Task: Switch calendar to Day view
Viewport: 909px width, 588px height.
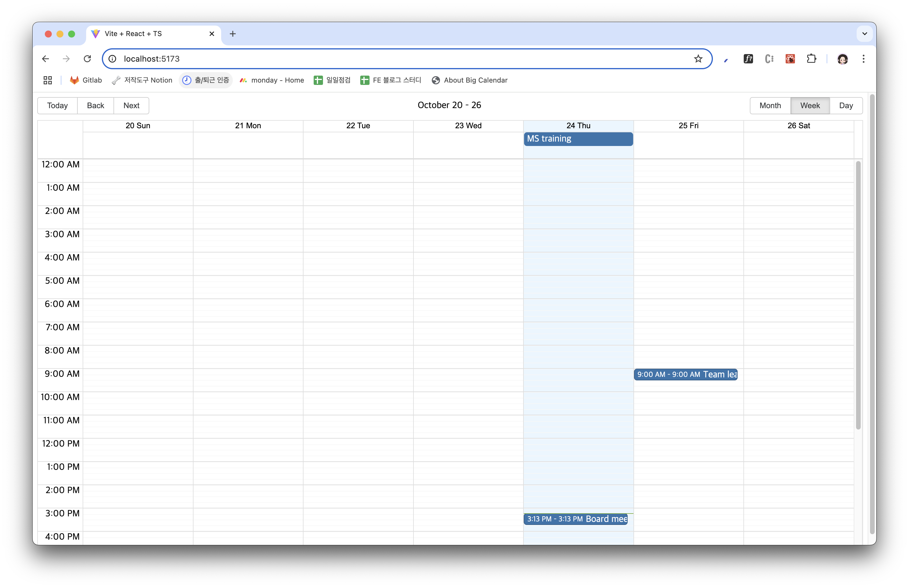Action: [846, 106]
